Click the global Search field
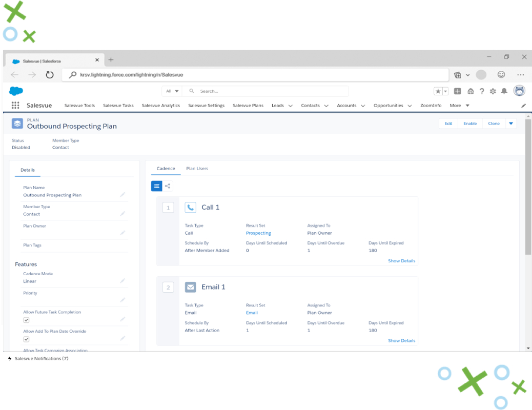Image resolution: width=532 pixels, height=410 pixels. point(265,91)
